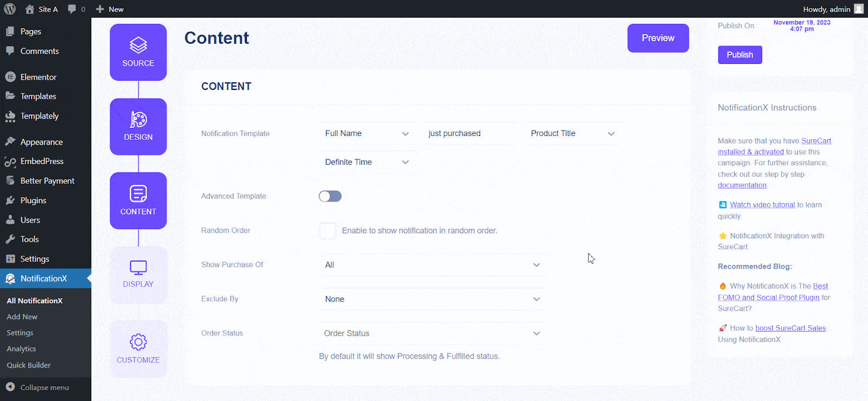The width and height of the screenshot is (868, 401).
Task: Open the WordPress logo menu
Action: pos(10,9)
